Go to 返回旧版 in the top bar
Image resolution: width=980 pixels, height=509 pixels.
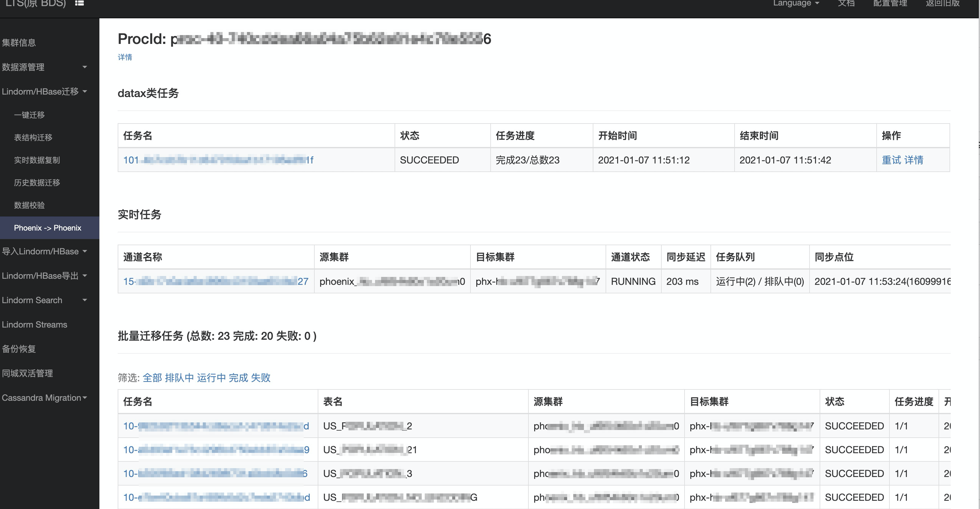point(943,3)
